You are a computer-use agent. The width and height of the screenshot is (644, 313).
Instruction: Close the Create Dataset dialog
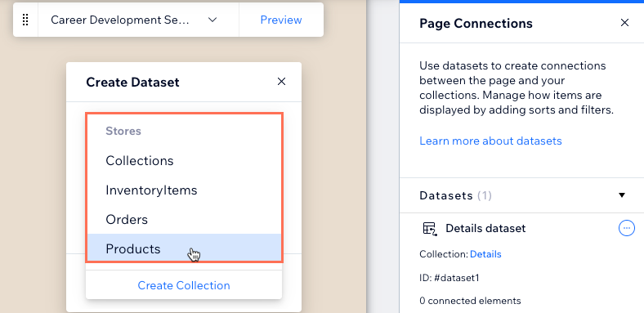click(x=281, y=82)
